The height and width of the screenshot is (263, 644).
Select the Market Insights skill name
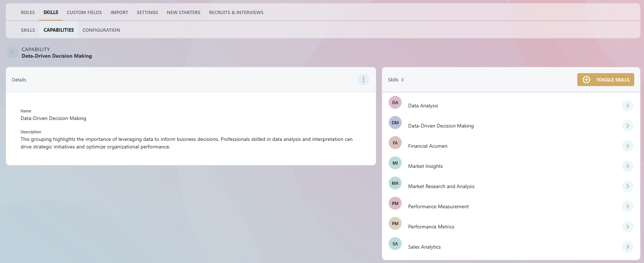point(425,166)
